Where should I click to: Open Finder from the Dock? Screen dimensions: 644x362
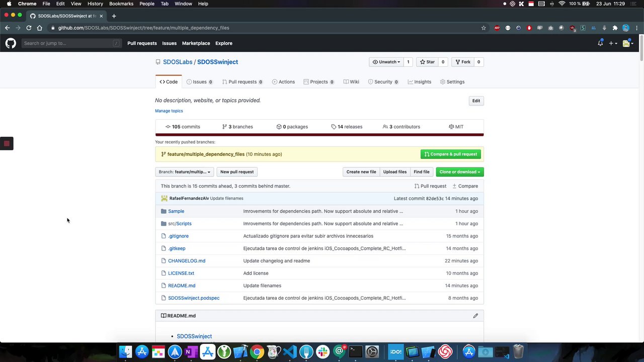click(125, 352)
